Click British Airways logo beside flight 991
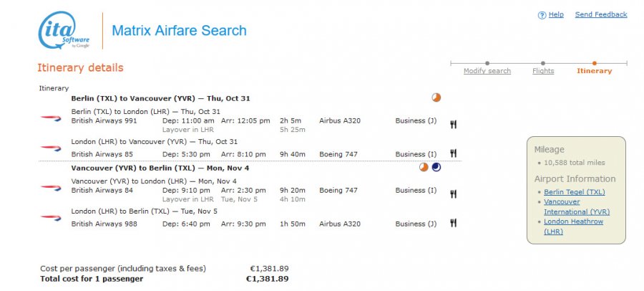 (x=51, y=117)
